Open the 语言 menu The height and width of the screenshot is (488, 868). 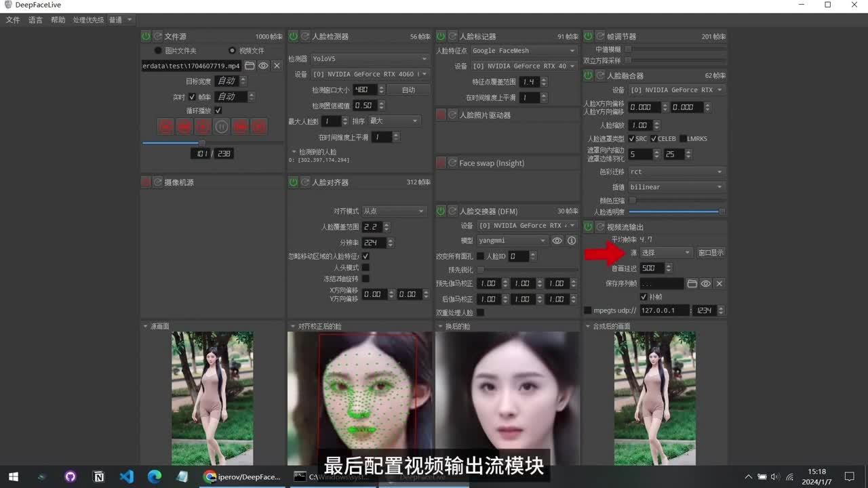(36, 20)
